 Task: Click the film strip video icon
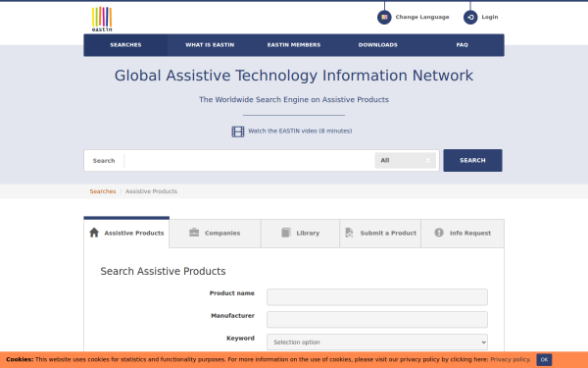238,131
